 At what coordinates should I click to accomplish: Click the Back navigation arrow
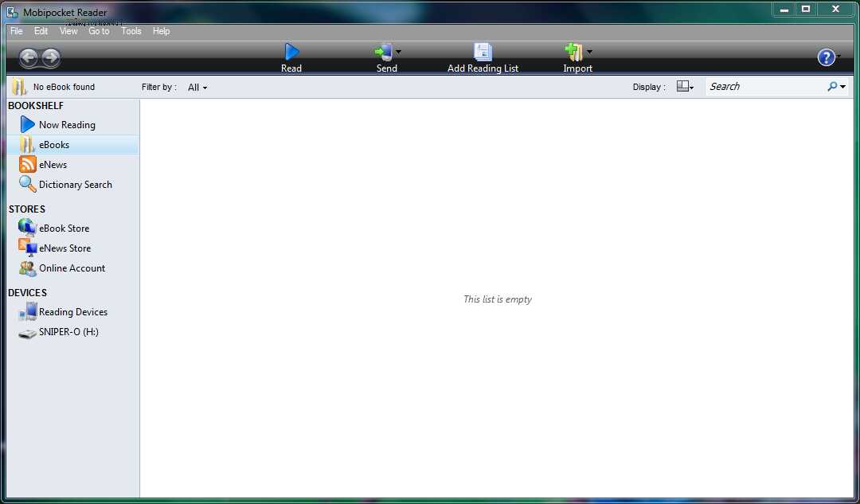coord(29,57)
